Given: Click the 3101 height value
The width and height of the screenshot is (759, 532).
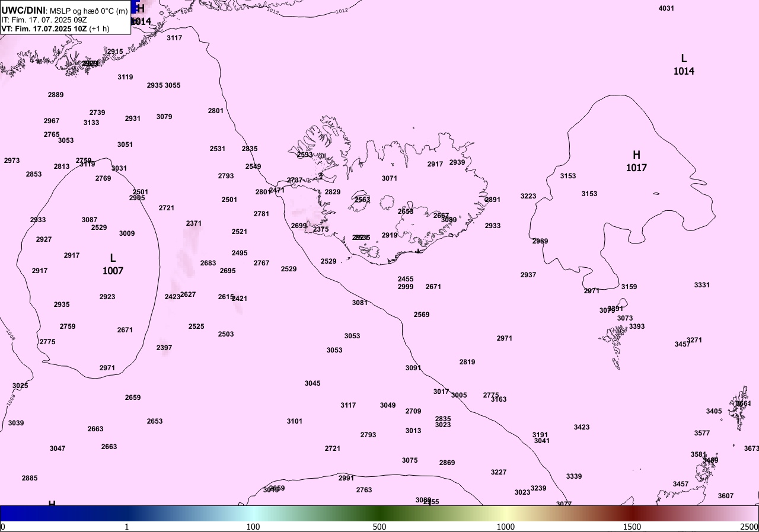Looking at the screenshot, I should tap(295, 421).
